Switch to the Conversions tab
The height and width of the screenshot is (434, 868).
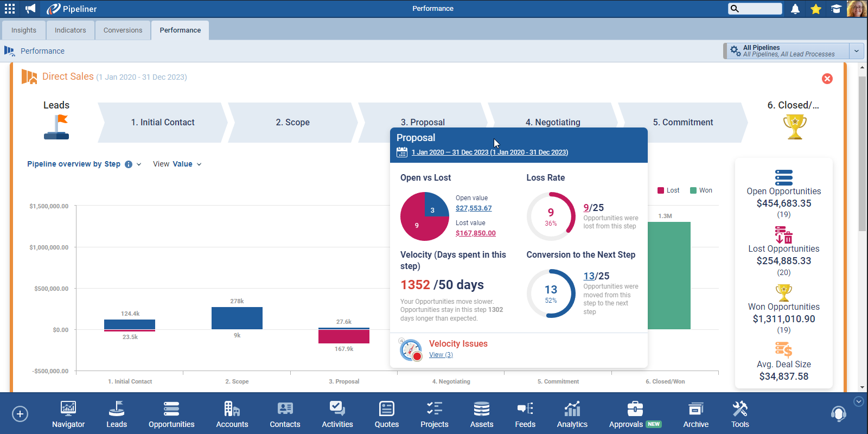click(123, 30)
